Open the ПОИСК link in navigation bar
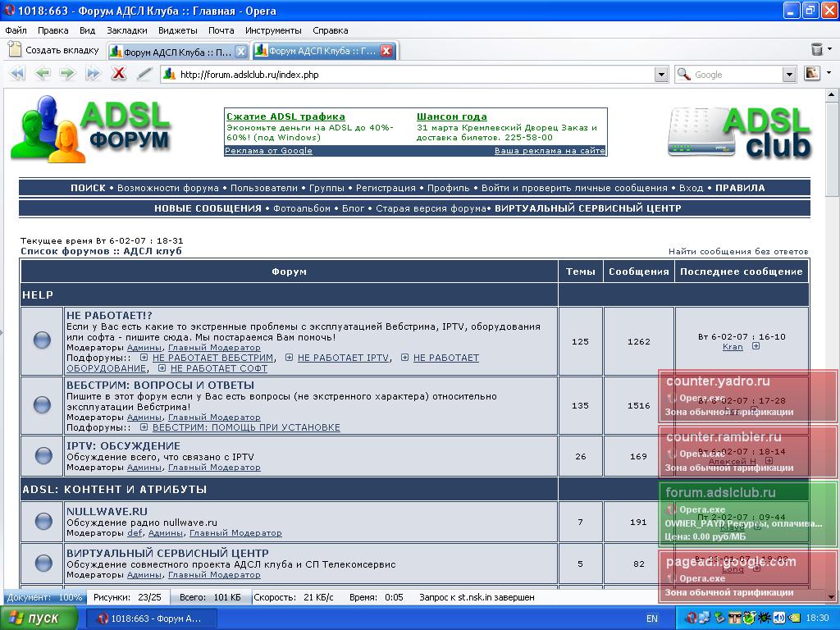 point(88,188)
